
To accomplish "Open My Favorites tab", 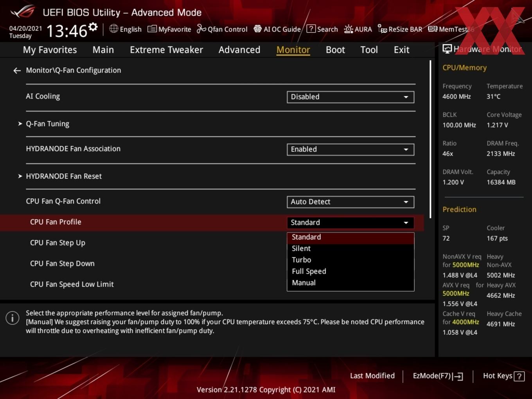I will coord(50,50).
